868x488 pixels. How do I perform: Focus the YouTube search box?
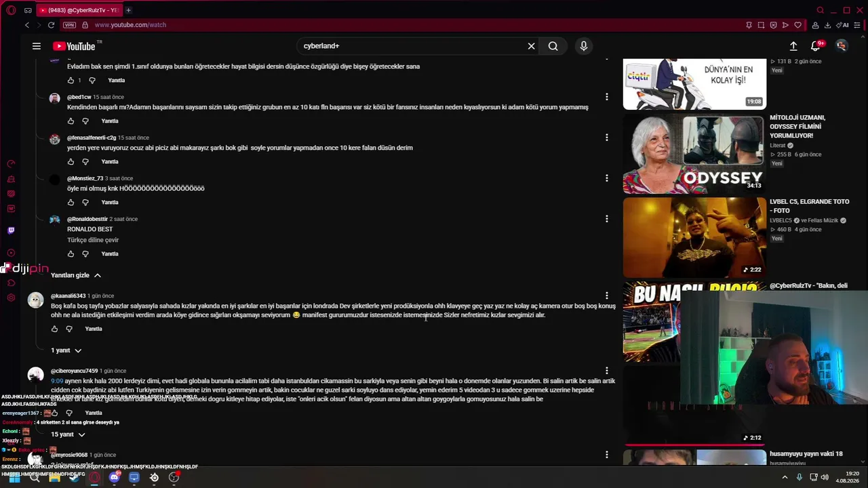[412, 46]
